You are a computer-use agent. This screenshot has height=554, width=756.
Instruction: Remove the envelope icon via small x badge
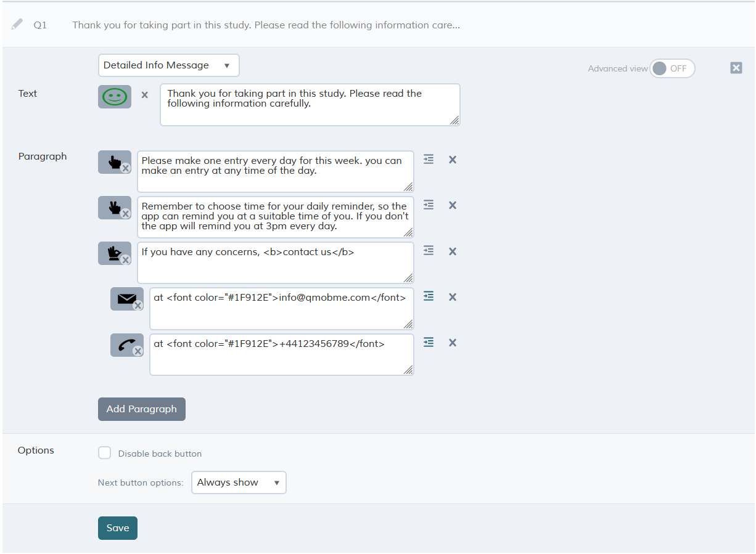(138, 305)
